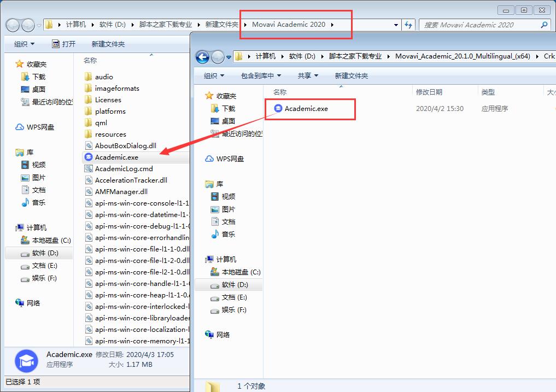Select the AMFManager.dll file icon
The height and width of the screenshot is (392, 556).
(x=89, y=191)
